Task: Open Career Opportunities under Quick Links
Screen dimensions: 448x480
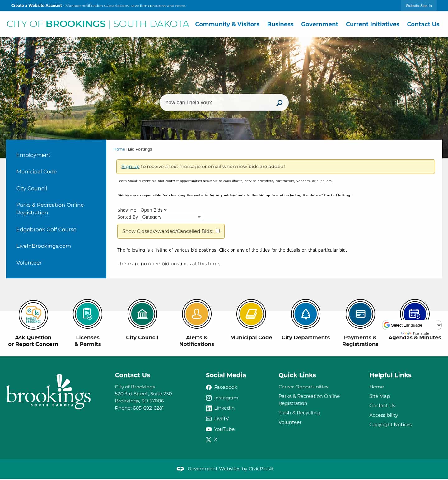Action: (x=303, y=387)
